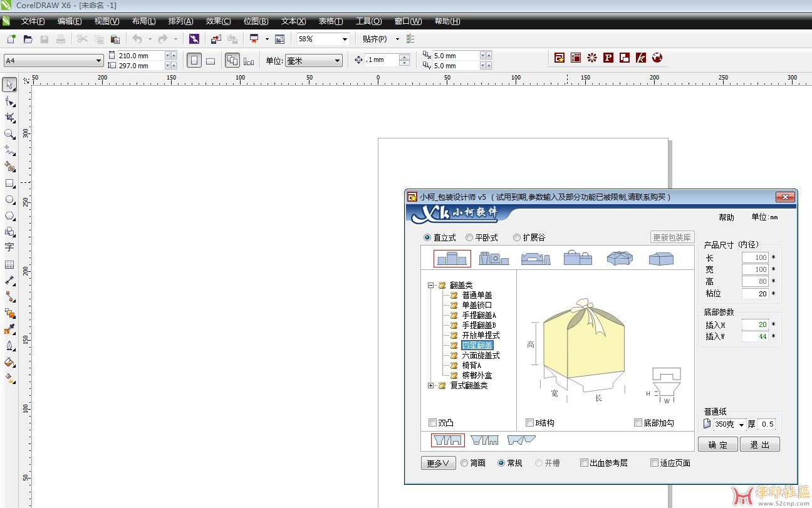Click the orange flower plugin icon
The width and height of the screenshot is (812, 508).
coord(591,58)
